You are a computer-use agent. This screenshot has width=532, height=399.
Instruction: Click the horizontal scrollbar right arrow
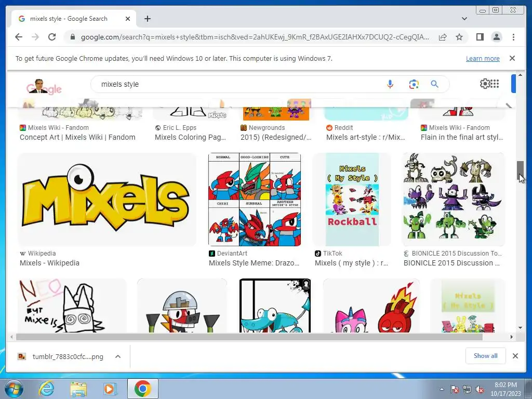point(512,337)
